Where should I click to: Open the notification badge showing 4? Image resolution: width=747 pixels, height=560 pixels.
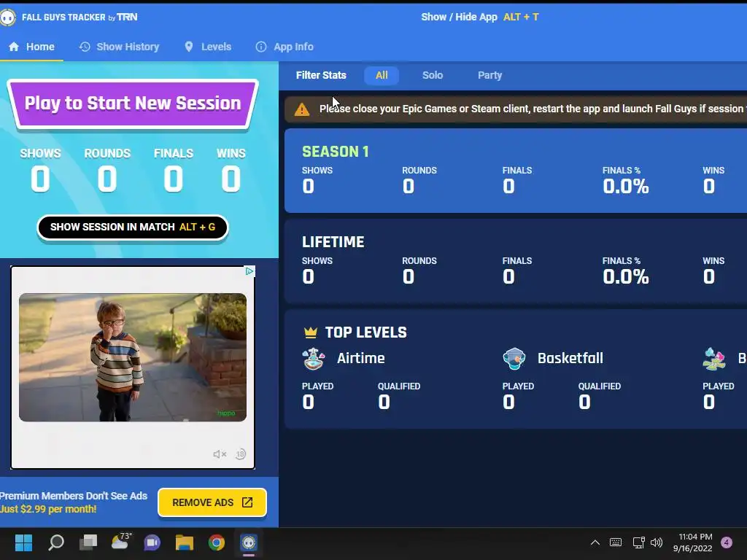click(727, 542)
